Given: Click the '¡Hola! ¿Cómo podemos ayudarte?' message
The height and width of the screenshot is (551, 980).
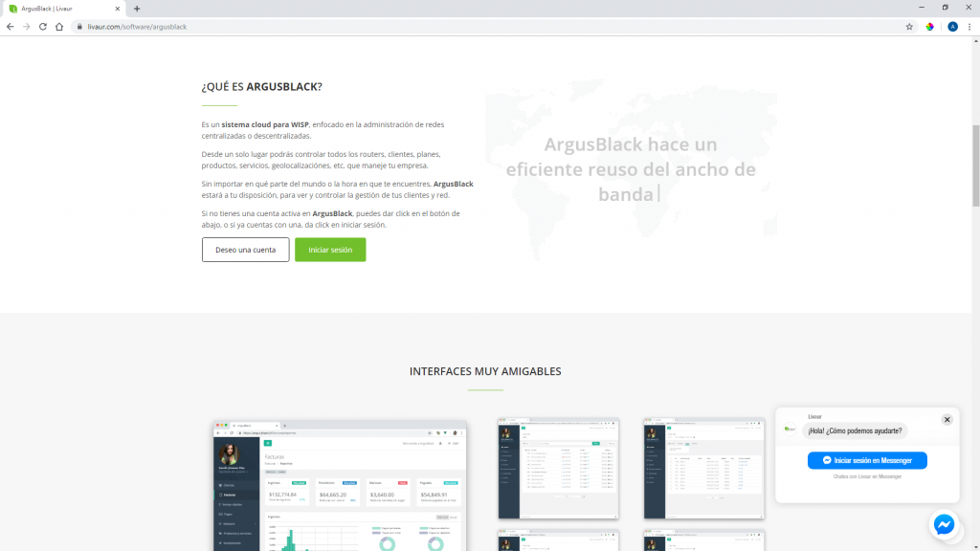Looking at the screenshot, I should point(855,431).
